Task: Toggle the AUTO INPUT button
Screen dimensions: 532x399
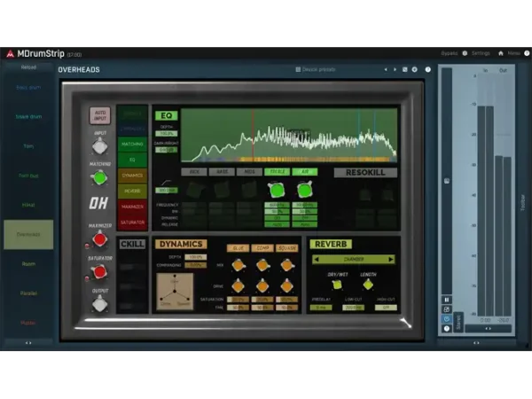Action: pyautogui.click(x=100, y=115)
